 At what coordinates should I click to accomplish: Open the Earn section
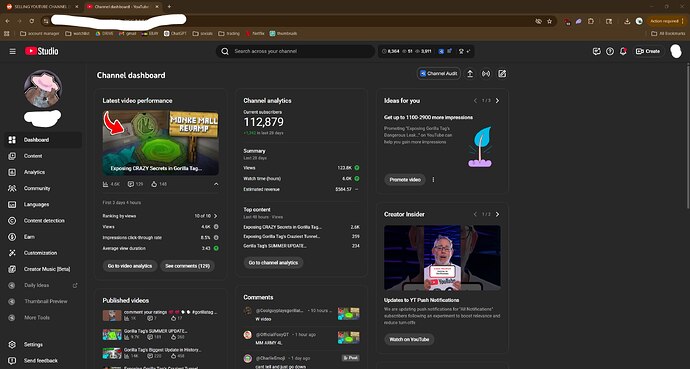(x=43, y=237)
